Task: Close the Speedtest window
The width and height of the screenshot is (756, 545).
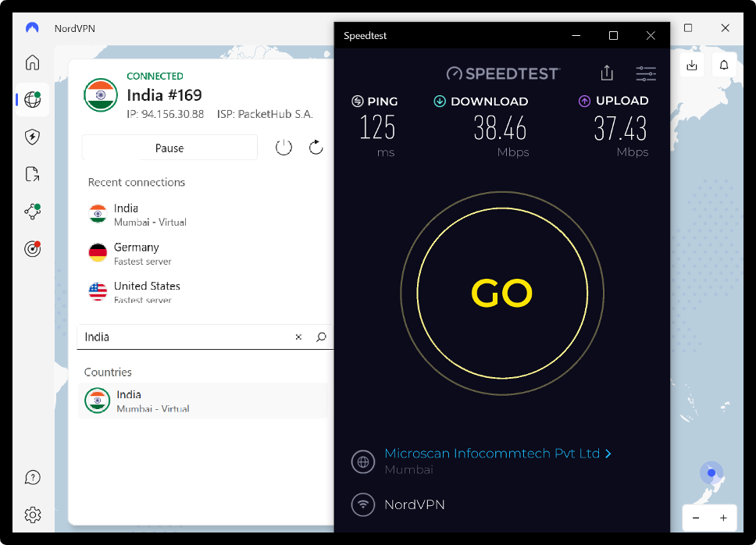Action: 651,36
